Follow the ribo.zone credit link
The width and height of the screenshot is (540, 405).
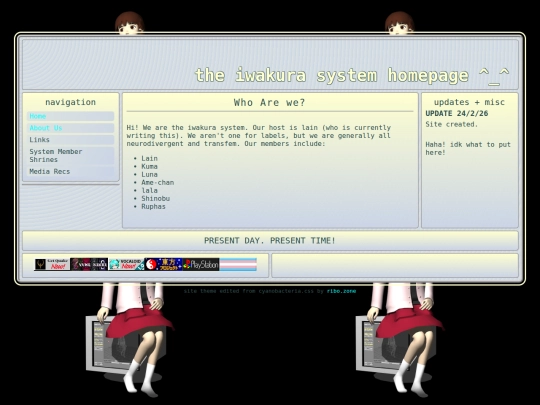coord(341,291)
